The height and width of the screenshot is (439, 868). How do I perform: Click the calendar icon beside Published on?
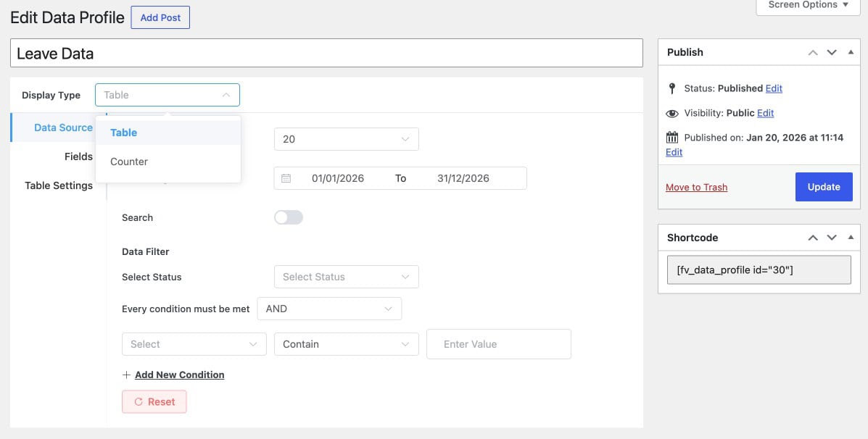click(x=672, y=137)
